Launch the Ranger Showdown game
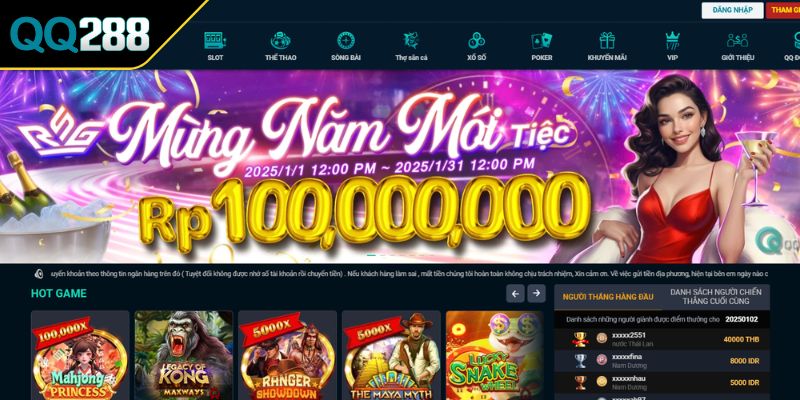The image size is (800, 400). [287, 356]
